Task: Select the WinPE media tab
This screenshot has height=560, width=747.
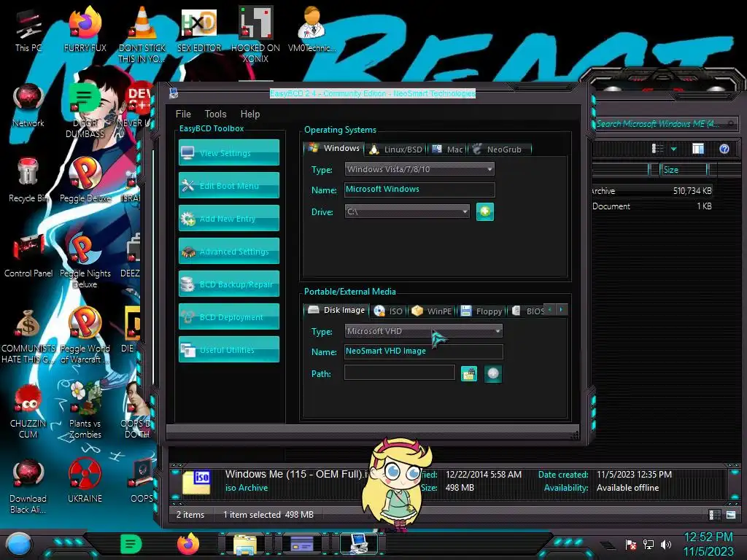Action: coord(432,311)
